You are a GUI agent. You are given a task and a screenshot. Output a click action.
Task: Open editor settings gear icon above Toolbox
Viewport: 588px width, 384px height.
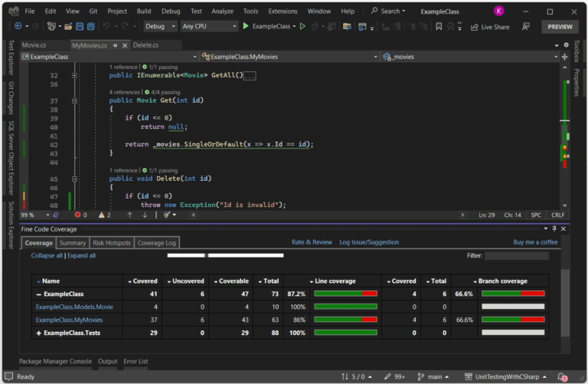point(566,45)
